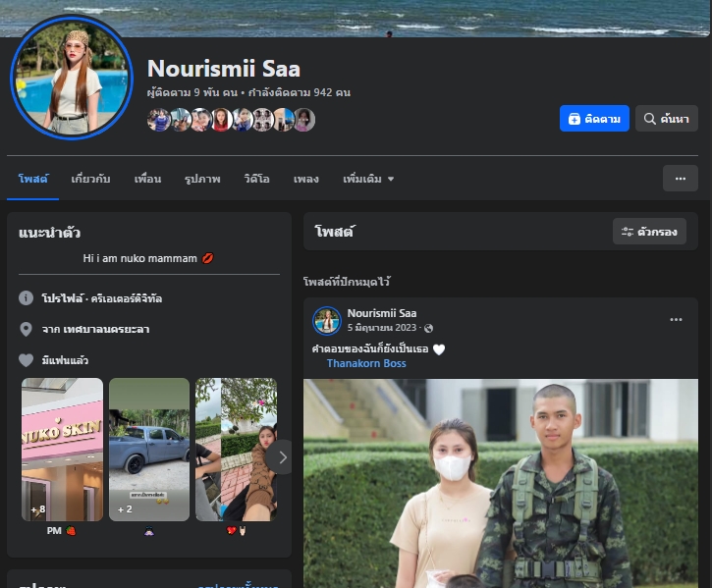Expand the เพิ่มเติม dropdown
712x588 pixels.
tap(368, 179)
